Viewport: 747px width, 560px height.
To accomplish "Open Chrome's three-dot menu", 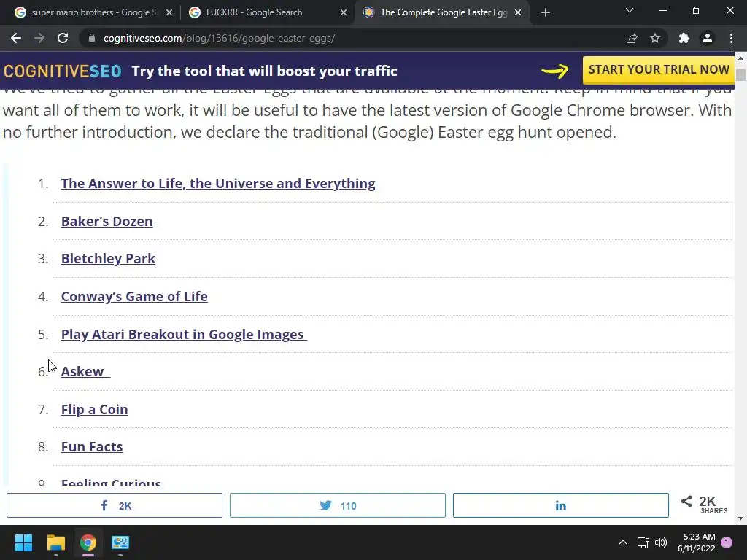I will pyautogui.click(x=731, y=38).
